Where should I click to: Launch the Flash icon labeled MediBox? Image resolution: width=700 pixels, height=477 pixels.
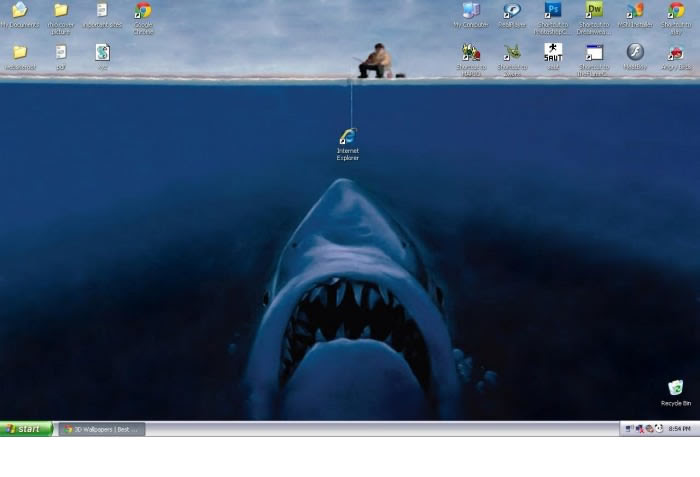click(x=635, y=52)
